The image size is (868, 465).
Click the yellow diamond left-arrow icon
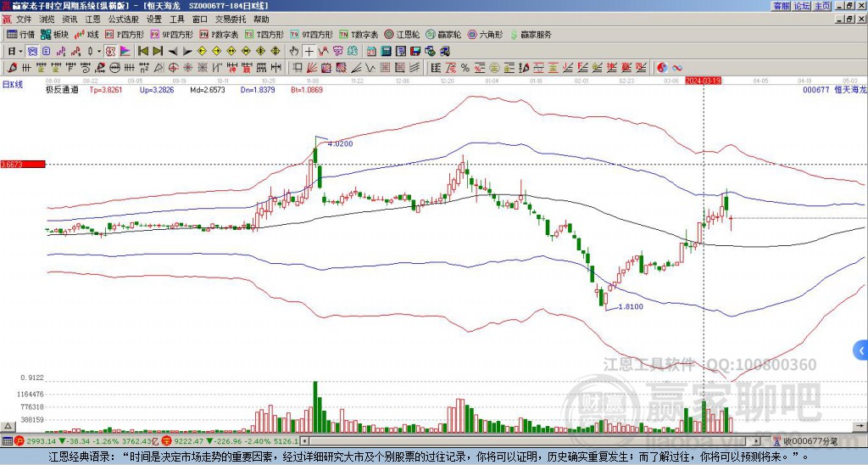(202, 52)
